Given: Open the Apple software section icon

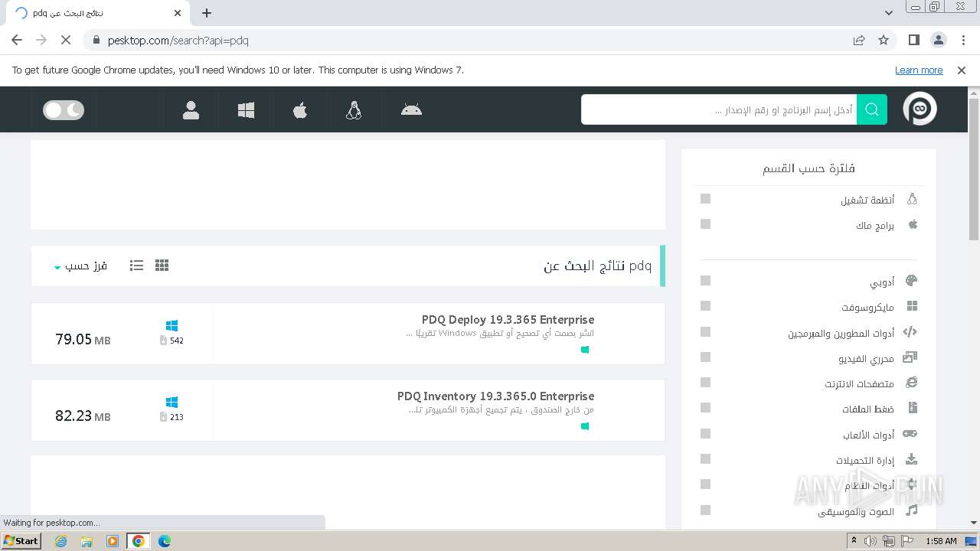Looking at the screenshot, I should (x=300, y=110).
